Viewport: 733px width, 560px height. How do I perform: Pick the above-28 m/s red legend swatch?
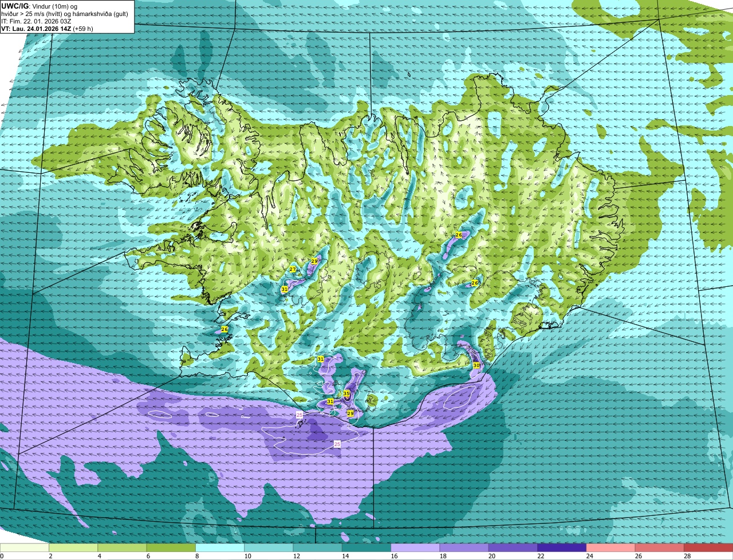(x=708, y=547)
